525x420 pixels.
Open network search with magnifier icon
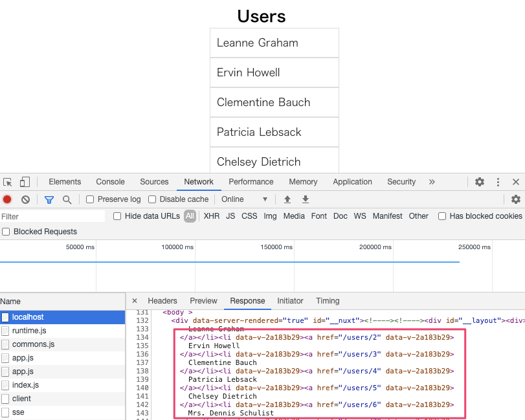pos(67,199)
